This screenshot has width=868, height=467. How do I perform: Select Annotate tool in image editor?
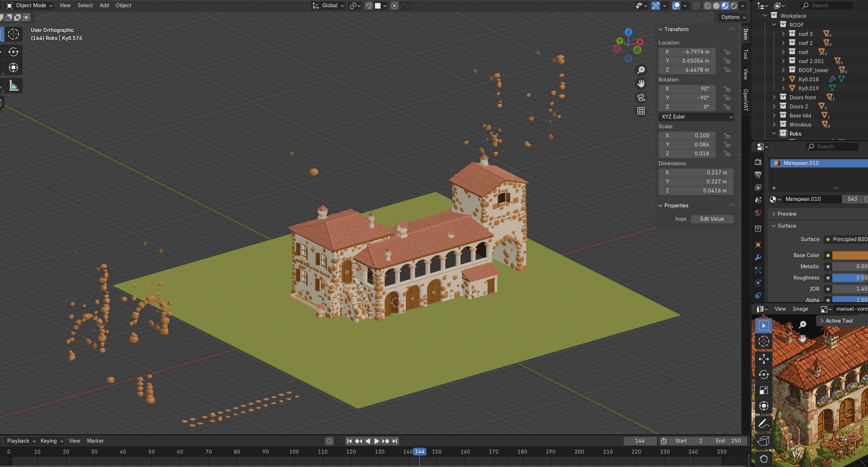(764, 423)
